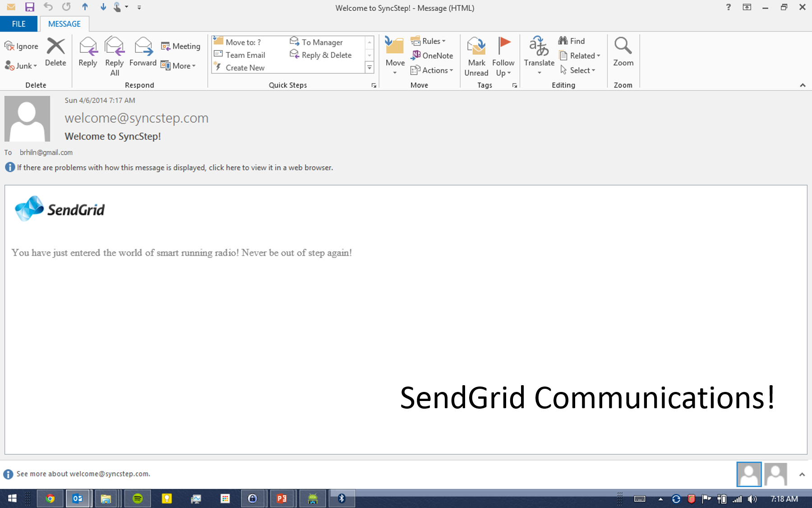Image resolution: width=812 pixels, height=508 pixels.
Task: Click sender address welcome@syncstep.com
Action: [137, 118]
